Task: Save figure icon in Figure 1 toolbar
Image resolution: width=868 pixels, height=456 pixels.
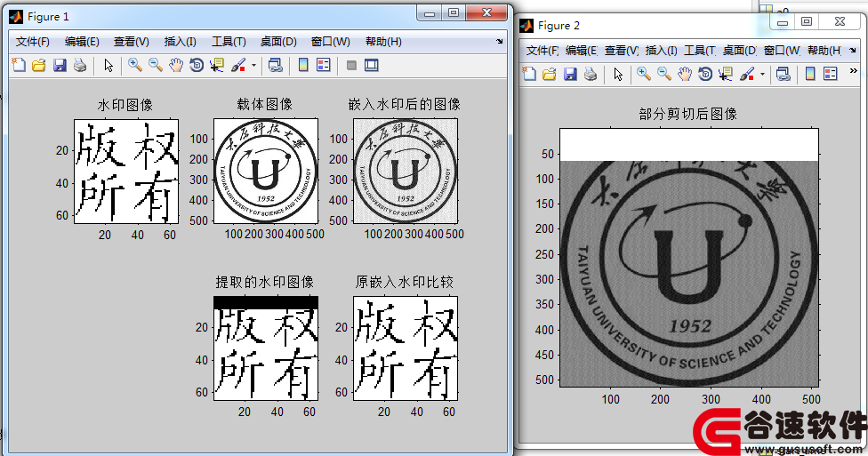Action: pos(60,65)
